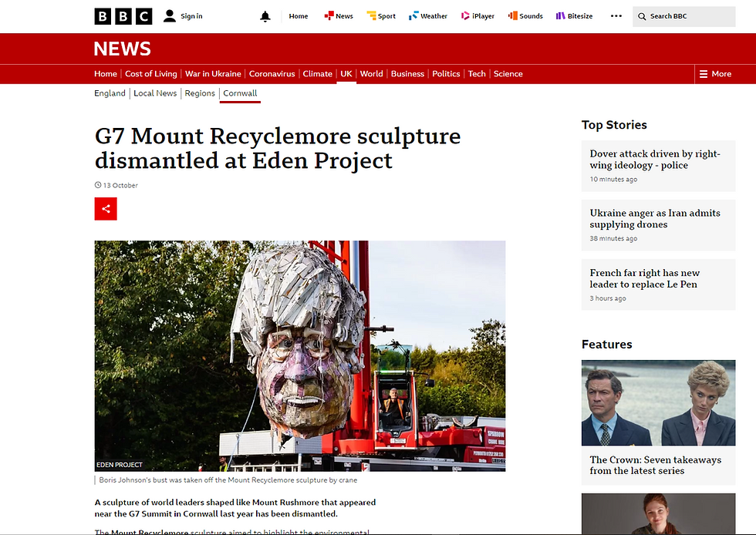
Task: Open the Weather icon link
Action: (413, 16)
